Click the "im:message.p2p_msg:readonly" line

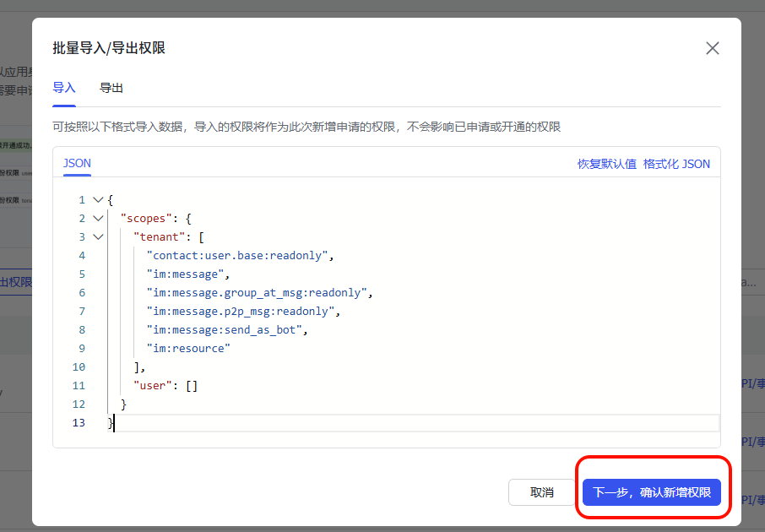click(243, 311)
